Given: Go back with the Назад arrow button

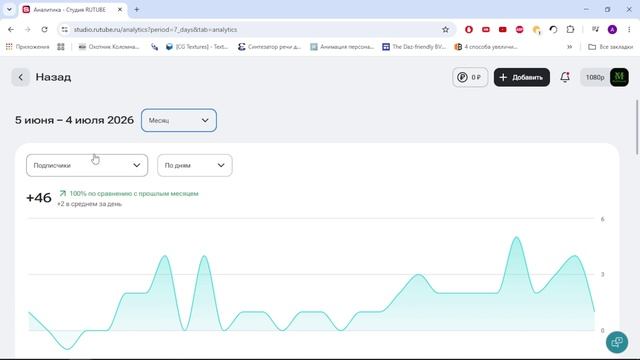Looking at the screenshot, I should click(20, 77).
